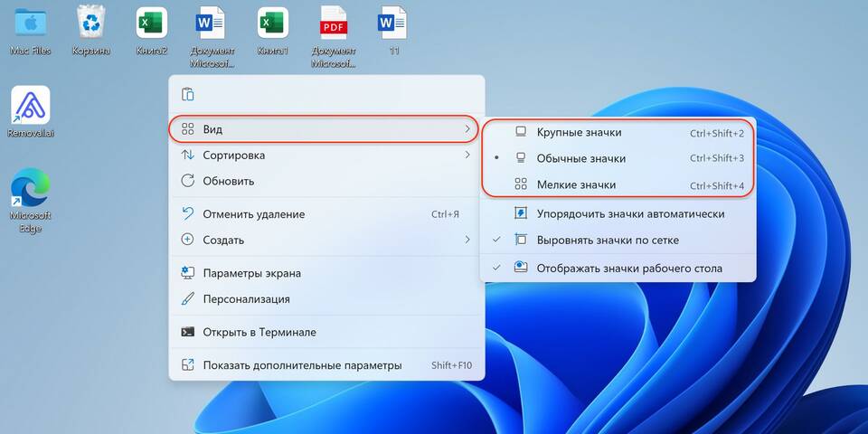Toggle Упорядочить значки автоматически option

[630, 214]
